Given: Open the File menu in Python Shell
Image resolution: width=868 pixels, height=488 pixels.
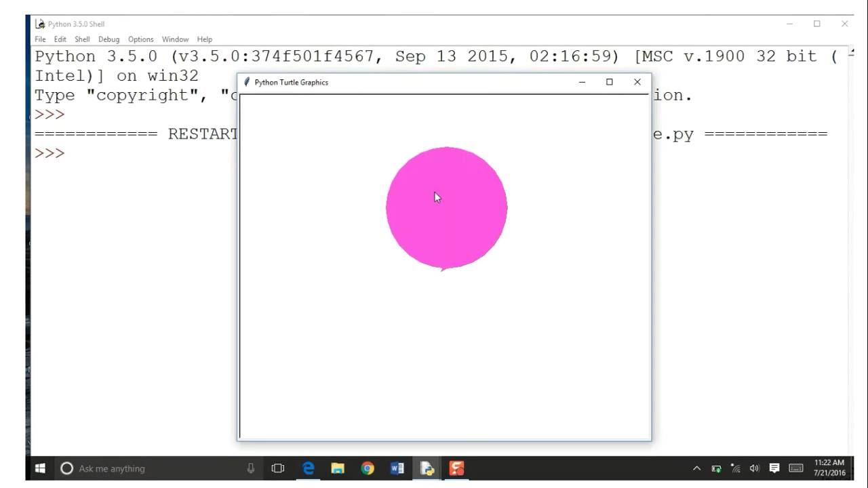Looking at the screenshot, I should (40, 39).
